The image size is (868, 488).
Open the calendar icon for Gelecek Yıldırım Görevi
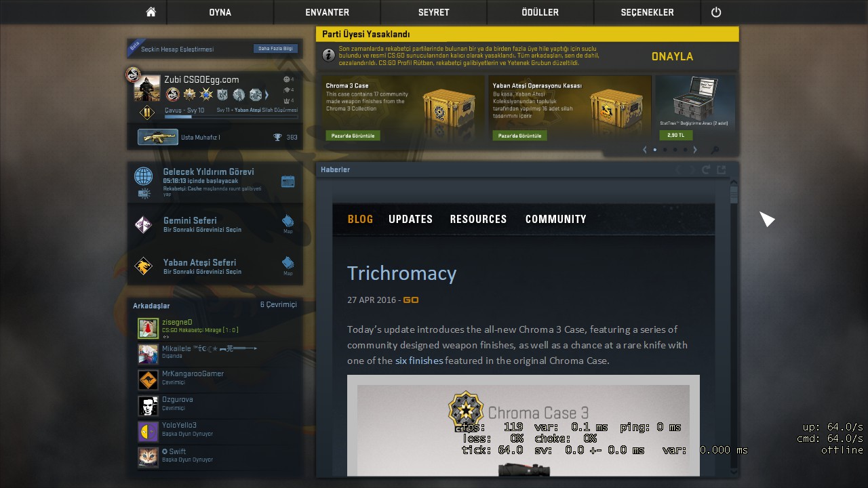coord(288,181)
